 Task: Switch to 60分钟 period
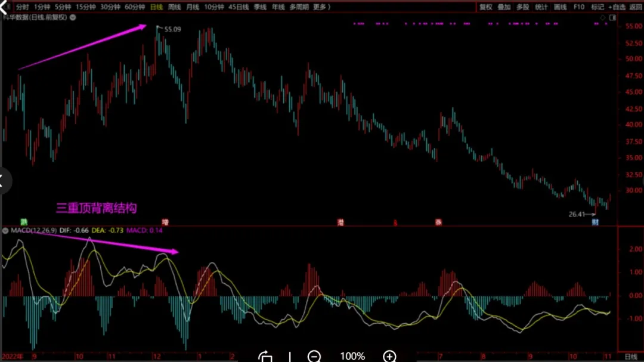click(135, 7)
